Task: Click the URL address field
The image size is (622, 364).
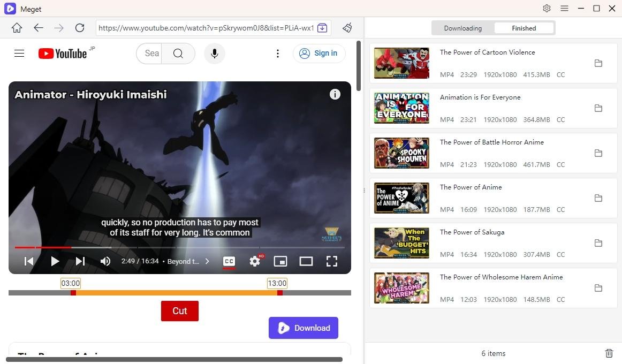Action: click(206, 28)
